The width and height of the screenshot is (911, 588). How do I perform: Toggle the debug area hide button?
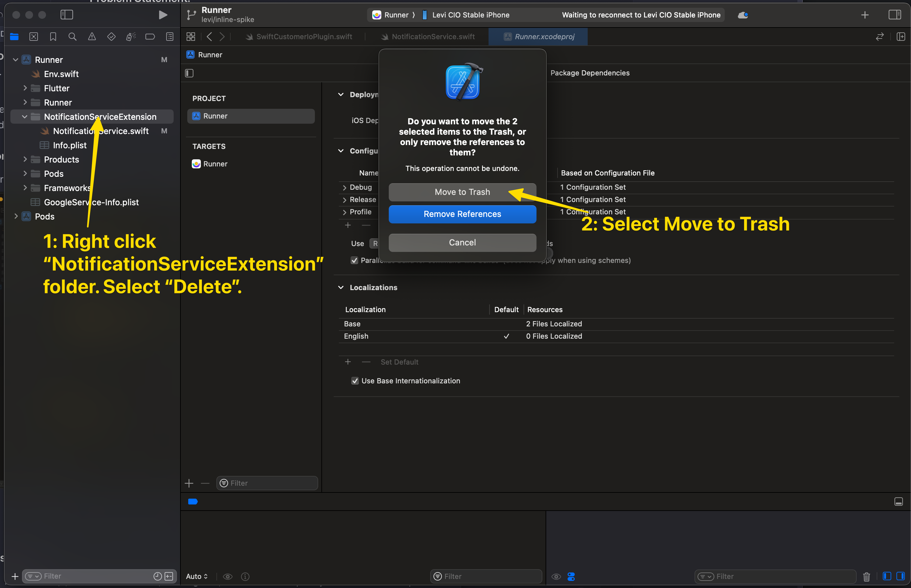tap(898, 502)
